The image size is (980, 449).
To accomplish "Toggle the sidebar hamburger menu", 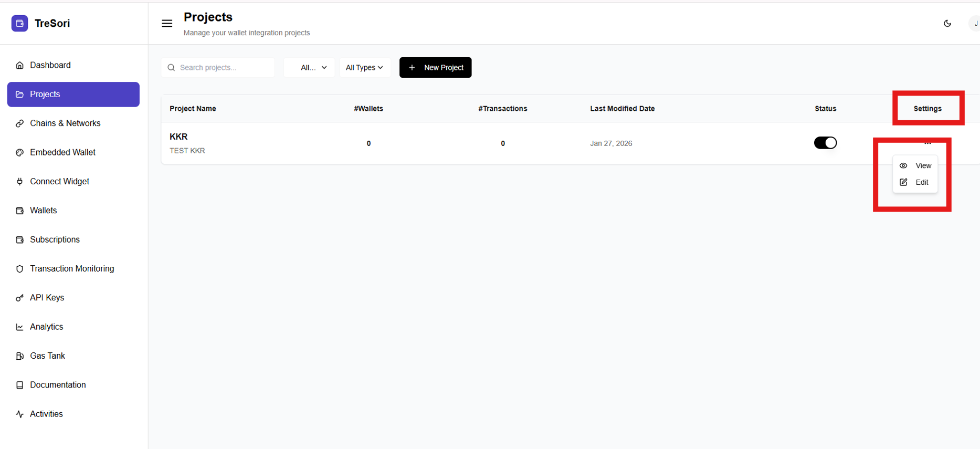I will pyautogui.click(x=167, y=23).
